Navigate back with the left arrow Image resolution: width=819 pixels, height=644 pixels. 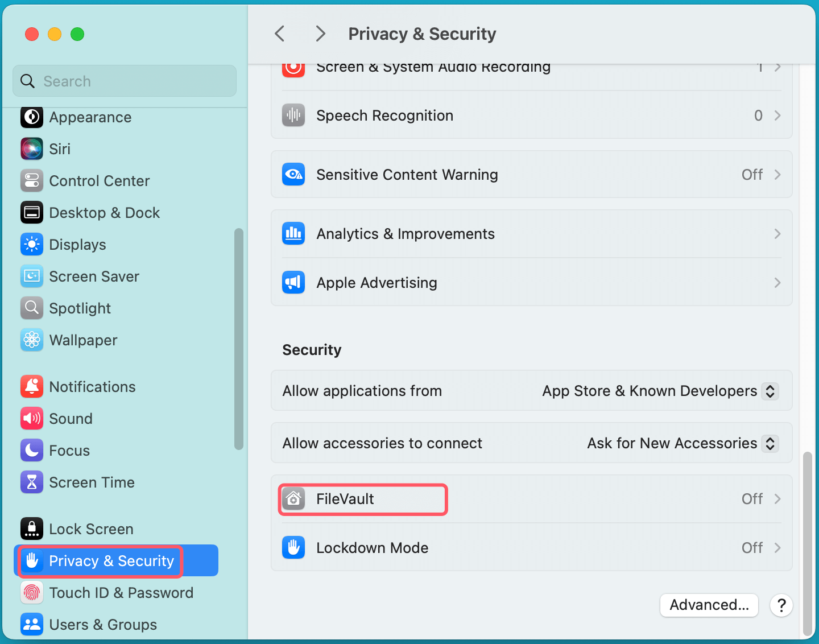tap(280, 34)
